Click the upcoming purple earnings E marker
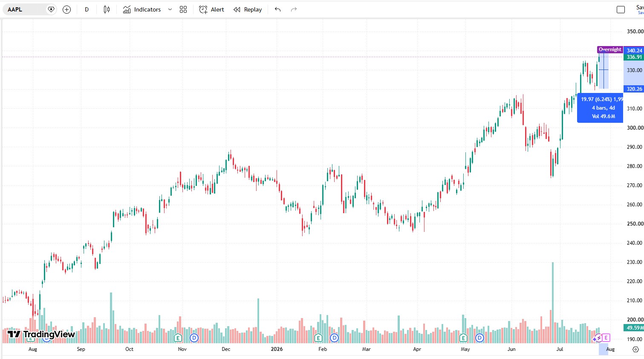Screen dimensions: 644x359 [606, 338]
